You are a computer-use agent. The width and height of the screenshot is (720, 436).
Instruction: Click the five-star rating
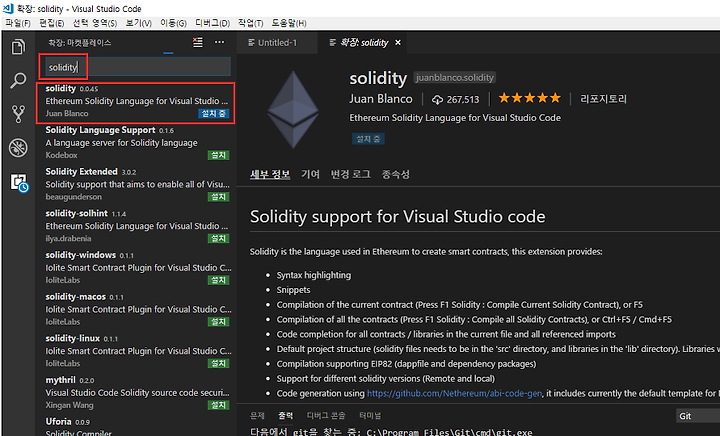tap(529, 98)
